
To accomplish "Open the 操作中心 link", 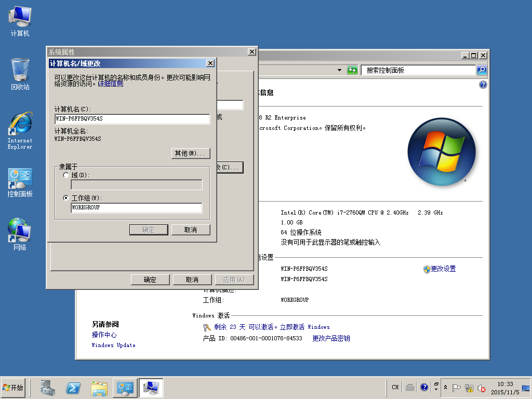I will pyautogui.click(x=104, y=335).
